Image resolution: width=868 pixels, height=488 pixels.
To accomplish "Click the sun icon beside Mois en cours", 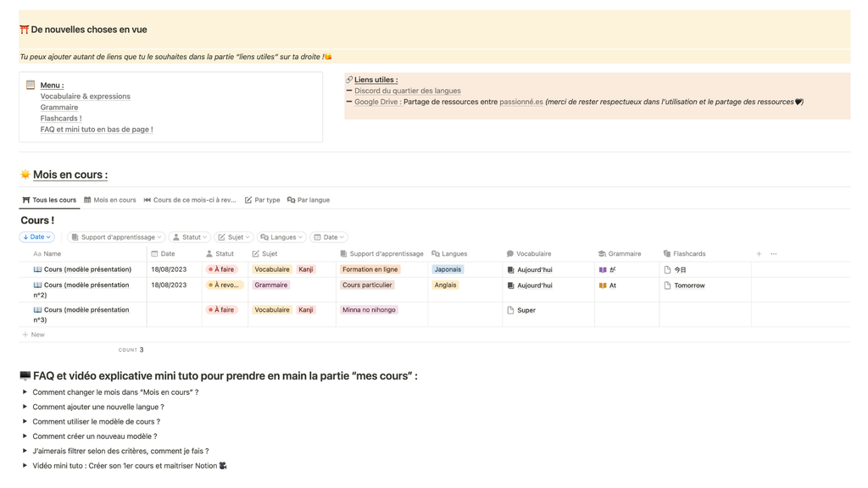I will [x=25, y=175].
